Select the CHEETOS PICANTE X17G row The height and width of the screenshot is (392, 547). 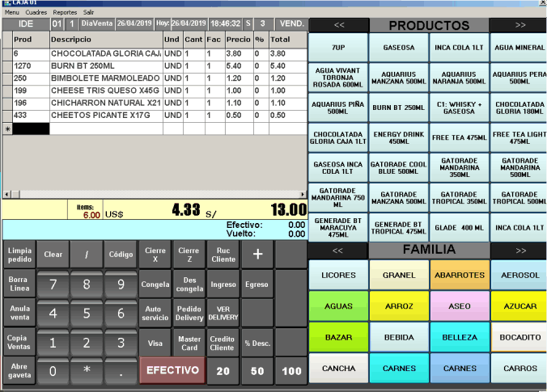tap(155, 116)
